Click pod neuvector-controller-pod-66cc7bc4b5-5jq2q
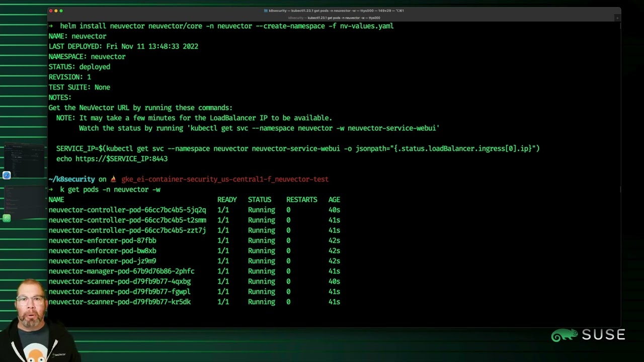 pyautogui.click(x=127, y=210)
